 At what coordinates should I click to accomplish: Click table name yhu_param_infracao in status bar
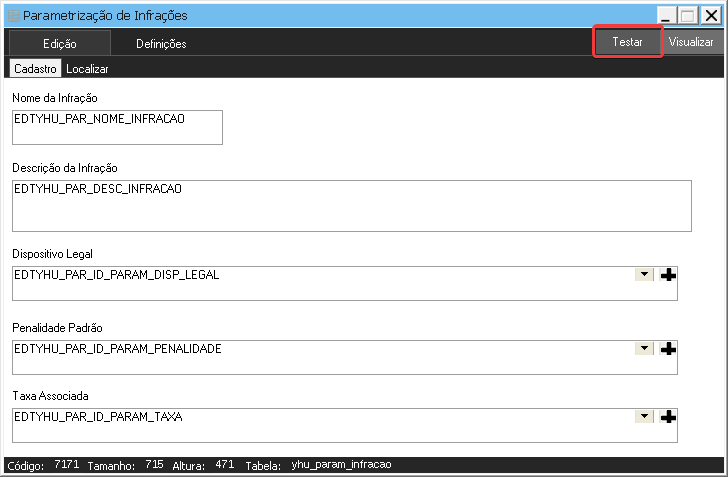coord(341,465)
